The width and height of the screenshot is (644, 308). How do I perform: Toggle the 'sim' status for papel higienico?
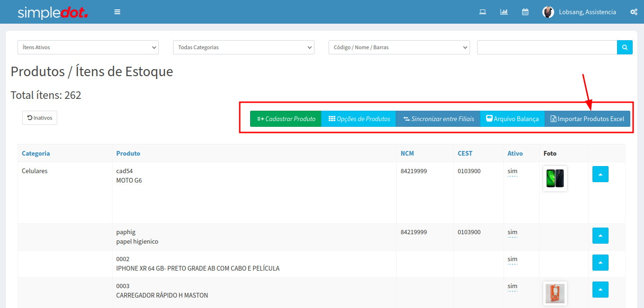click(512, 232)
